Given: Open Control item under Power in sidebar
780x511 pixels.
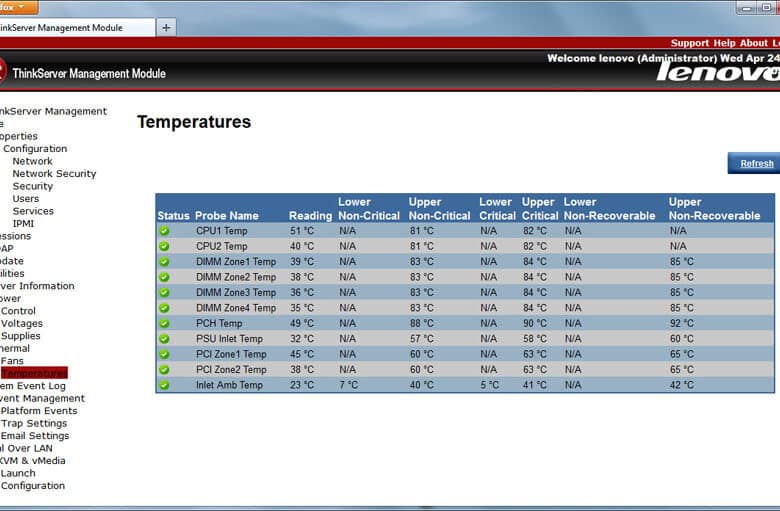Looking at the screenshot, I should point(18,311).
